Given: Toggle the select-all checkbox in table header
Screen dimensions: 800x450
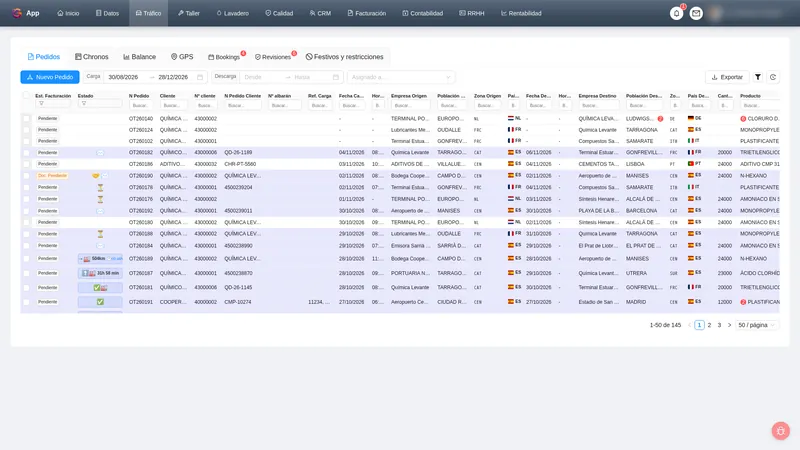Looking at the screenshot, I should [x=26, y=95].
